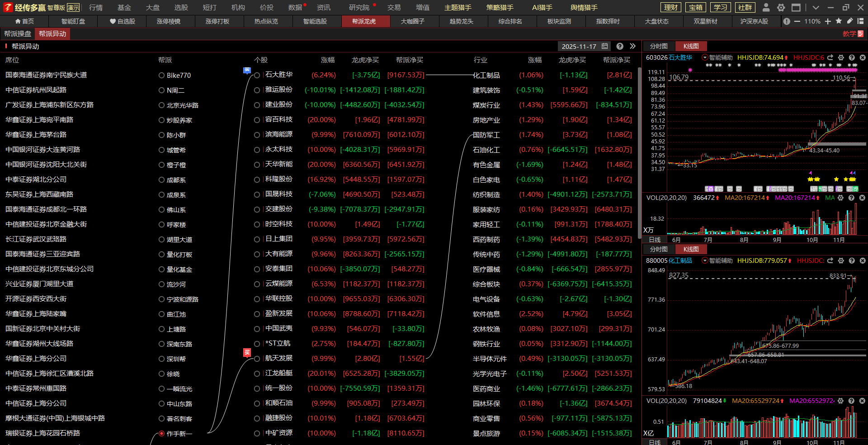Select the 量化打板 faction radio button

tap(161, 255)
